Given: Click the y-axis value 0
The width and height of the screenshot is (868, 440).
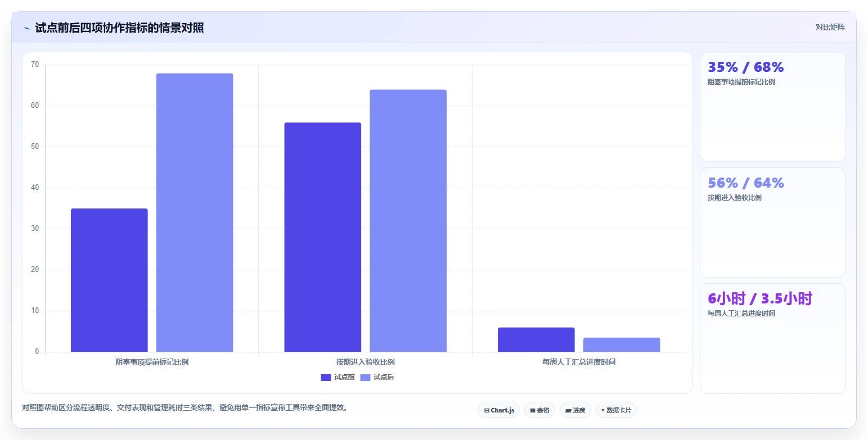Looking at the screenshot, I should point(37,352).
